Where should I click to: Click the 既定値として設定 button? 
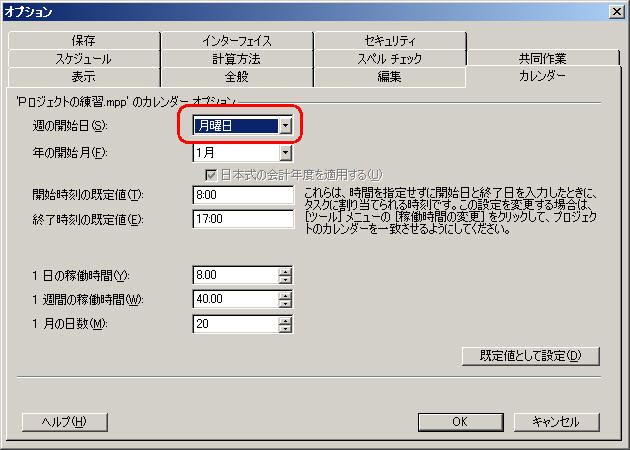530,356
